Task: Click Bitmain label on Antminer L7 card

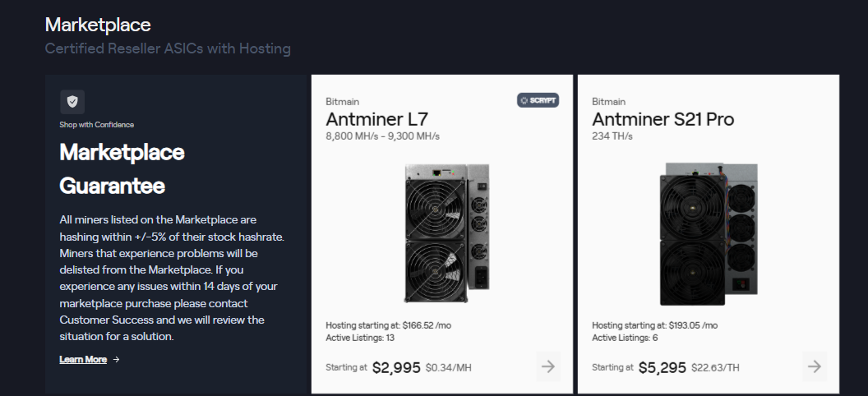Action: 343,102
